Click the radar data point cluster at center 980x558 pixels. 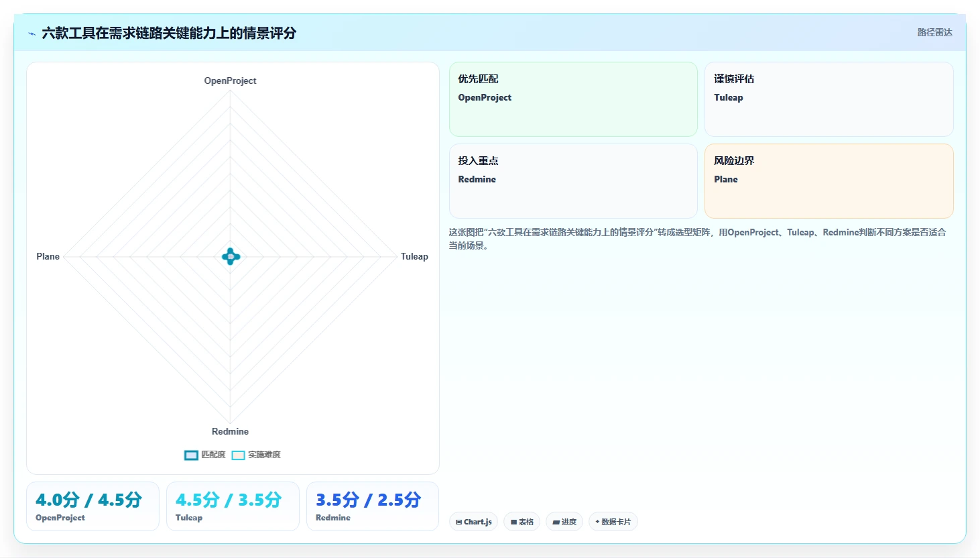pos(231,256)
